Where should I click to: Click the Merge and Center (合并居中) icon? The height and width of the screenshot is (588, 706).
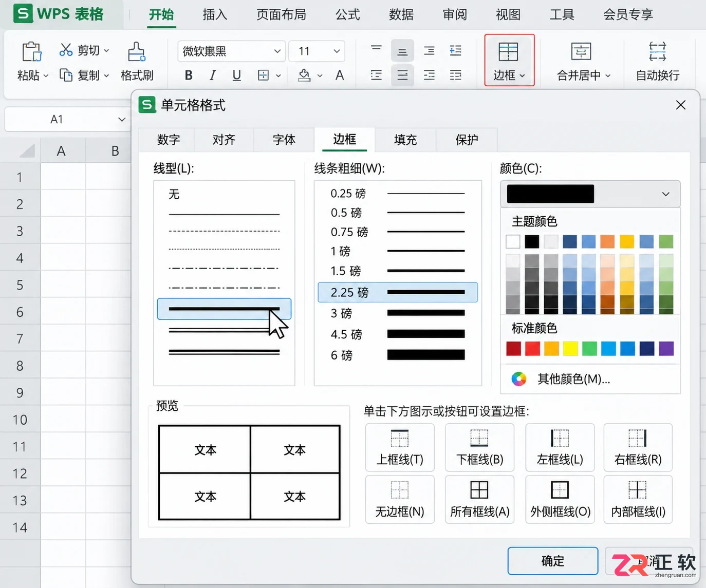click(581, 51)
